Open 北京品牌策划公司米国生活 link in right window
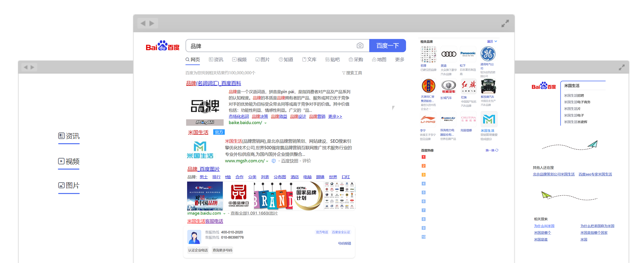Viewport: 644px width, 263px height. 554,174
